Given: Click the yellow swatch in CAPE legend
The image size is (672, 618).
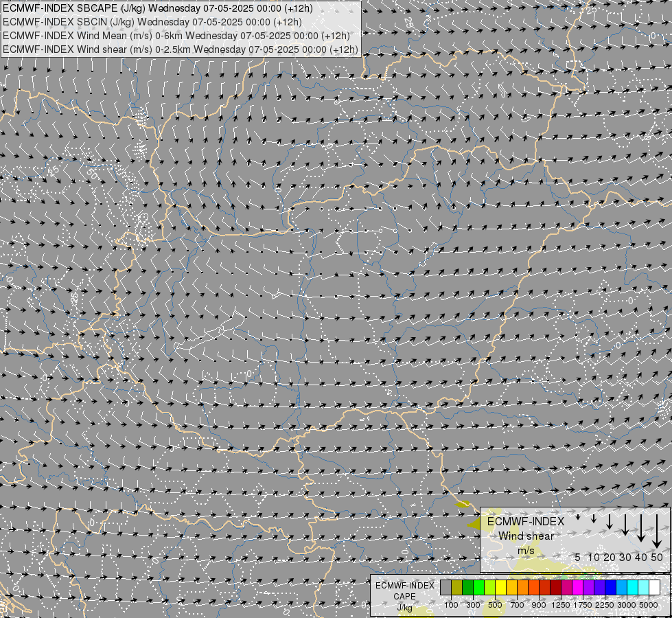Looking at the screenshot, I should 500,587.
